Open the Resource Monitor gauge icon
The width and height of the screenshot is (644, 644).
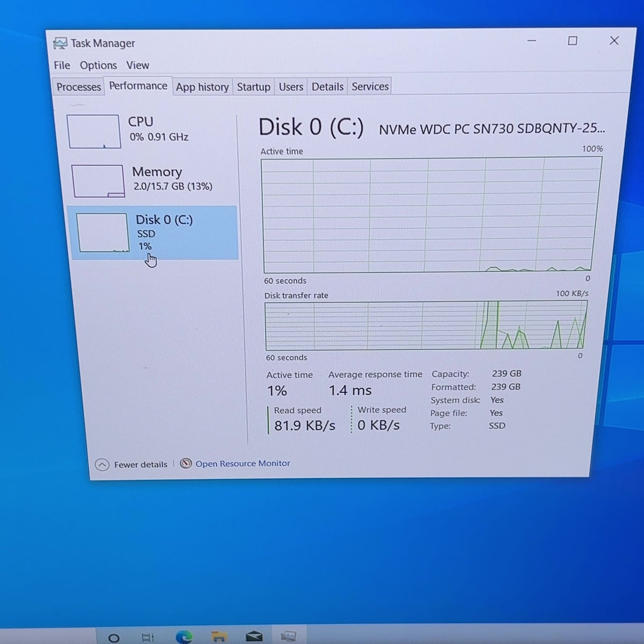[186, 463]
